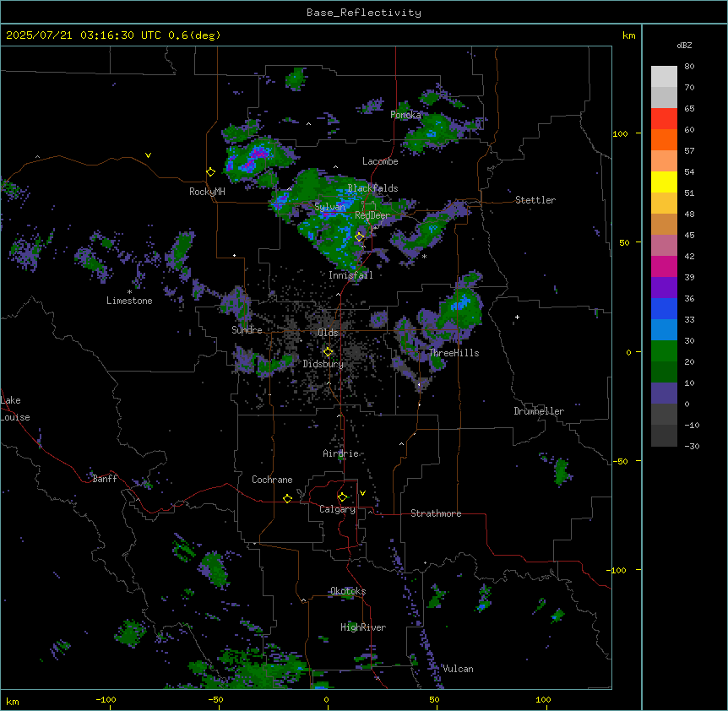728x711 pixels.
Task: Select the yellow diamond marker above Didsbury
Action: tap(328, 352)
